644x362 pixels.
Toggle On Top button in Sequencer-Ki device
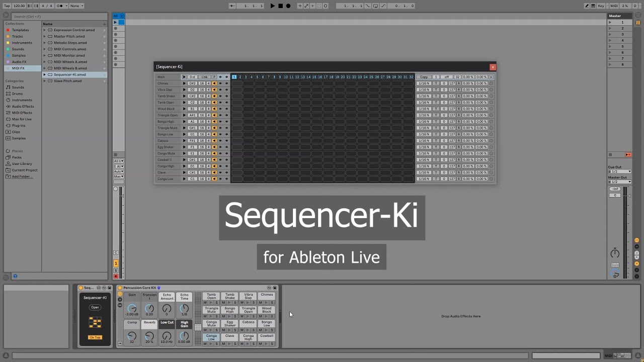(x=95, y=337)
